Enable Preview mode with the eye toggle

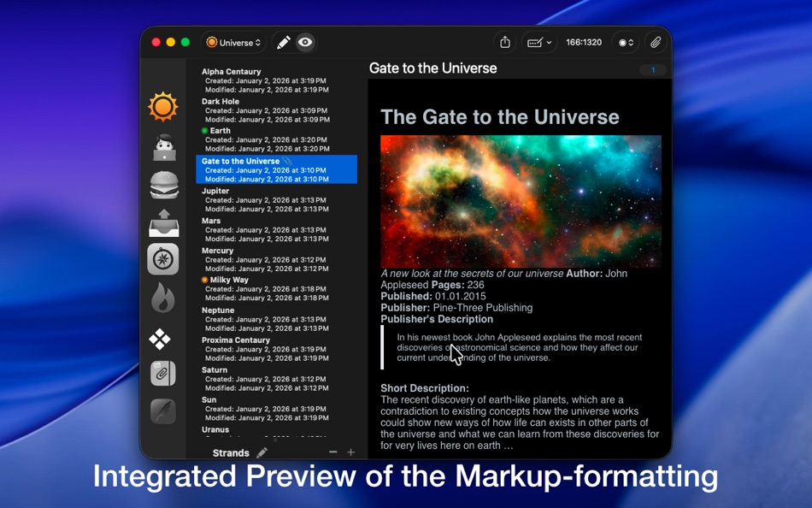303,41
